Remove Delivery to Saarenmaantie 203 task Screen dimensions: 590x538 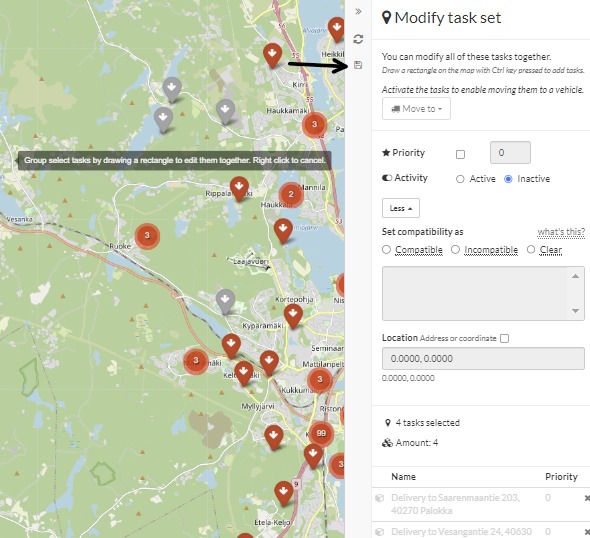[x=587, y=498]
